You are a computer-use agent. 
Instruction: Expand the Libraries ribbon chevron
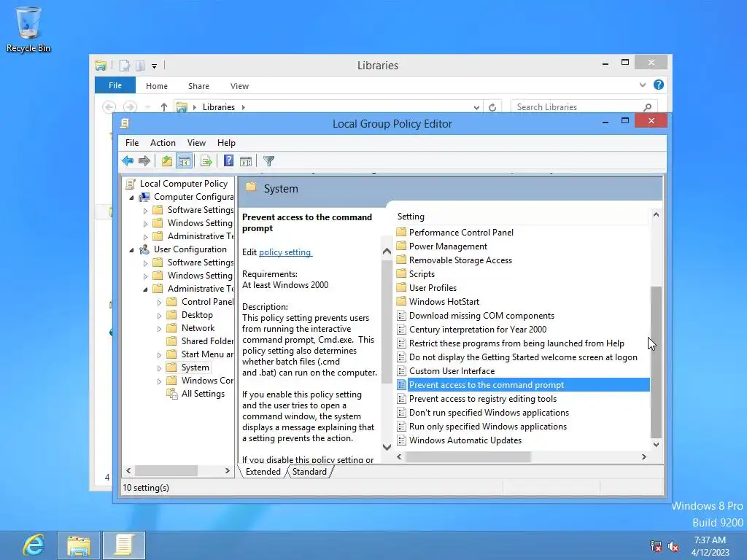[x=643, y=85]
